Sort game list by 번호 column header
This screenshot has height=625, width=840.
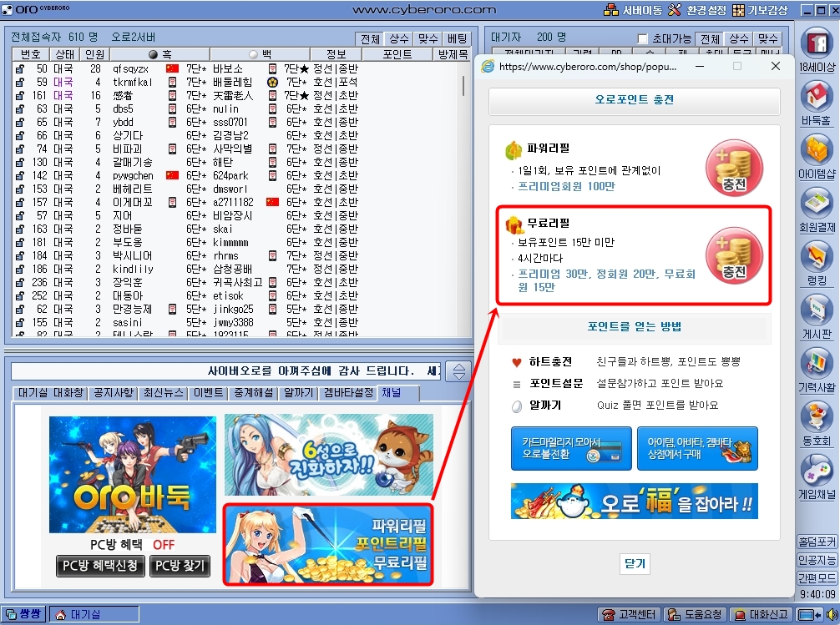(x=31, y=54)
